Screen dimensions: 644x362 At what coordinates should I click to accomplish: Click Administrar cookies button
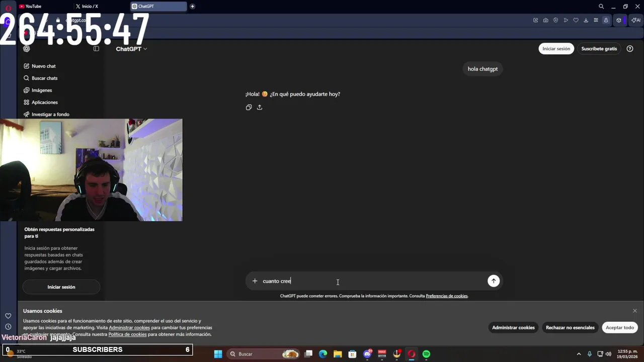point(513,327)
